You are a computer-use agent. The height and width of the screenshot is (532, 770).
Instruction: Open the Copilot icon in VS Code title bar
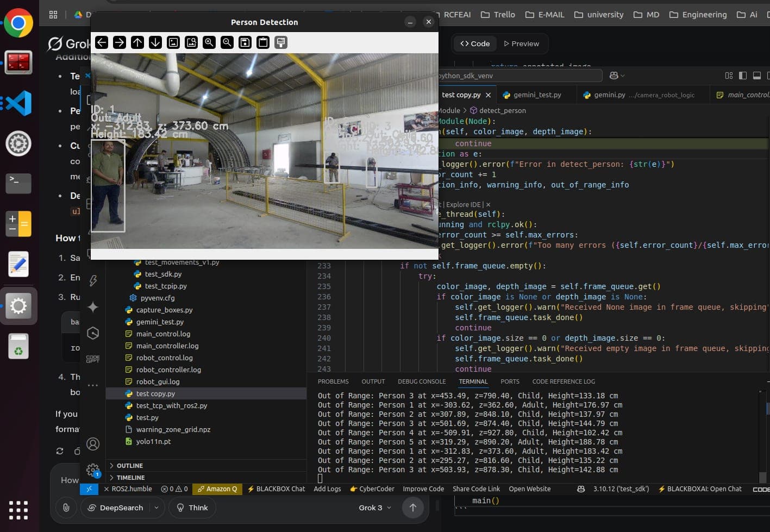614,76
